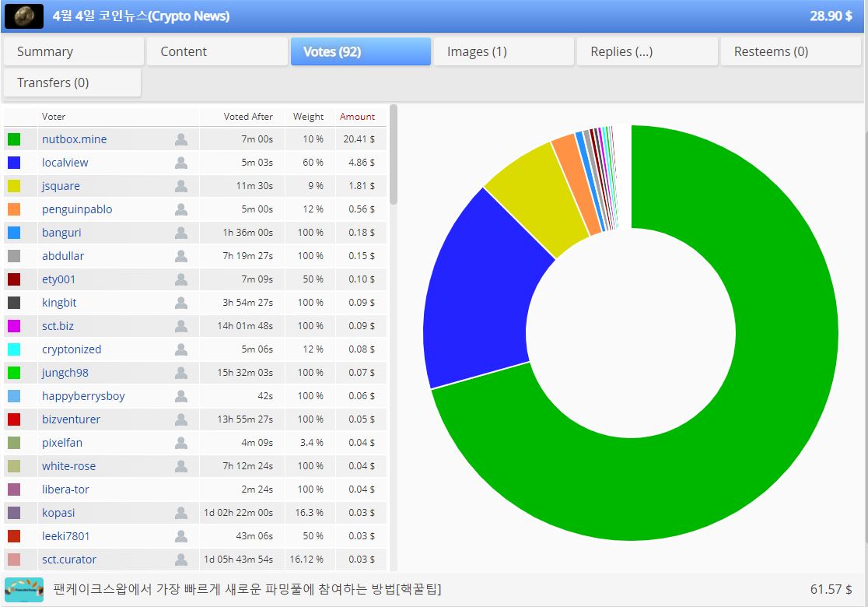868x607 pixels.
Task: Open the Content tab
Action: 217,51
